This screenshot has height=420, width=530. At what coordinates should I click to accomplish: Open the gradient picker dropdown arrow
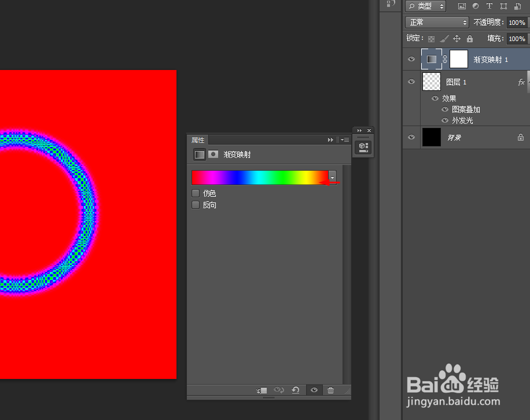point(333,178)
